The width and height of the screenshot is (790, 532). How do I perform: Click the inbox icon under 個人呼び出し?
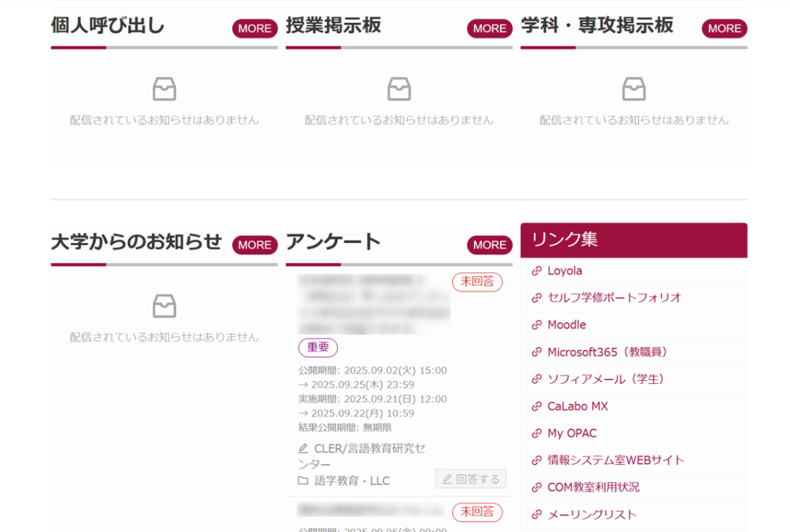[164, 89]
